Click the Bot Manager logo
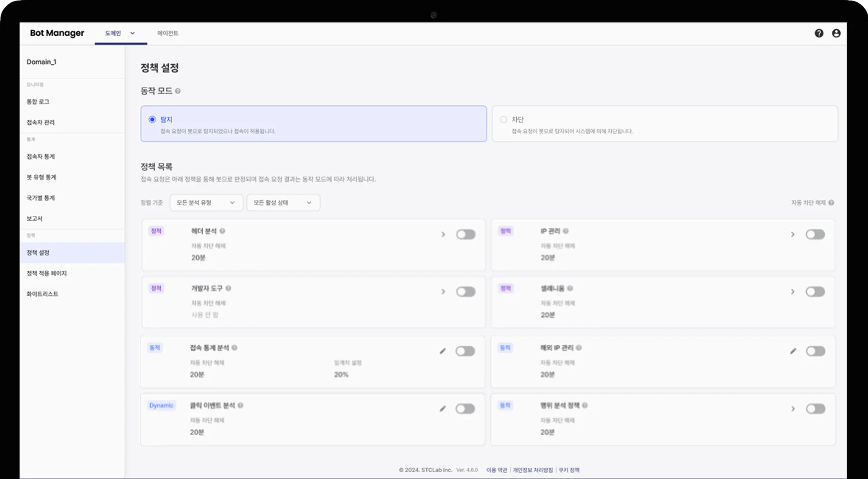 (57, 33)
